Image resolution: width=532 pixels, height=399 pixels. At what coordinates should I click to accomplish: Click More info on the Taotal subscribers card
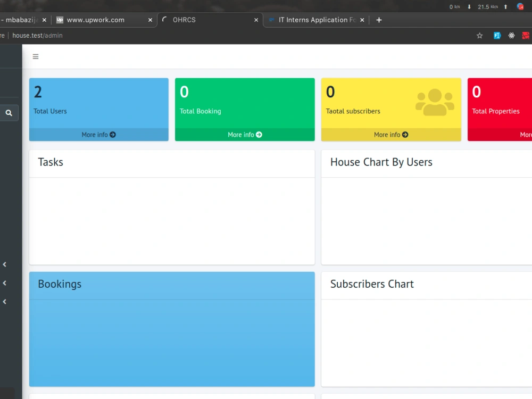coord(390,135)
